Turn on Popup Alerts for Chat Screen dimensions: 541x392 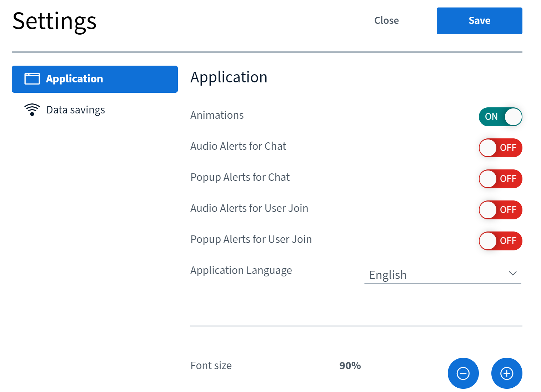coord(500,179)
